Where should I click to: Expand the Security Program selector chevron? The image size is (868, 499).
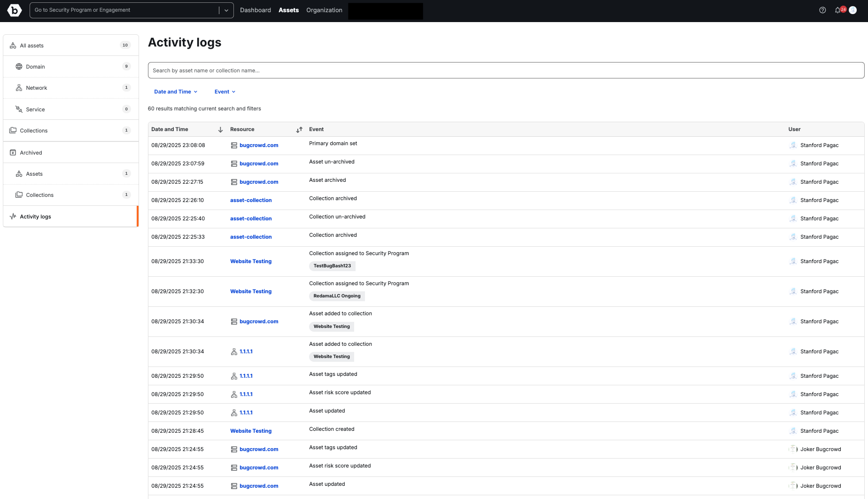pos(226,10)
